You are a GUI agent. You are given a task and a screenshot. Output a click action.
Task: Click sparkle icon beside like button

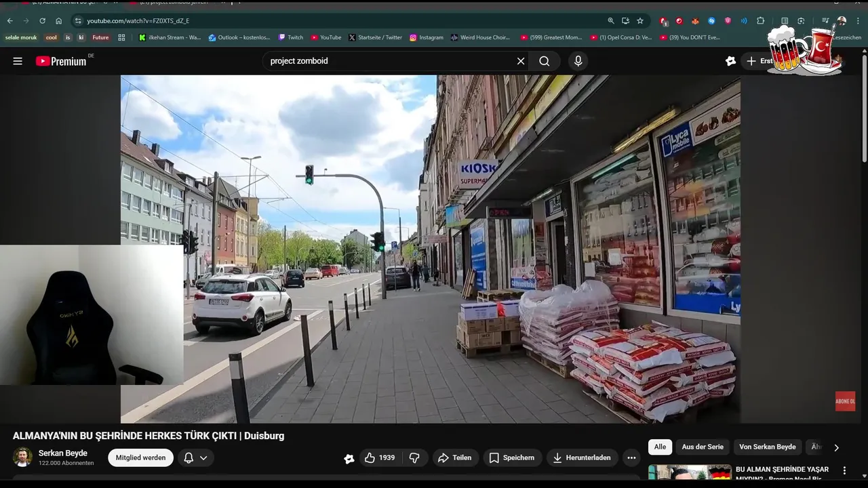349,458
